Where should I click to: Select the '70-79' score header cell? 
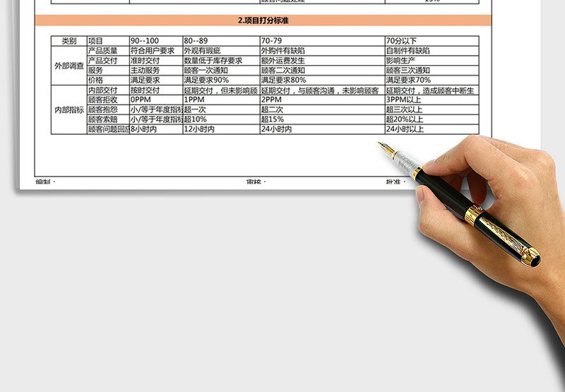[x=321, y=41]
